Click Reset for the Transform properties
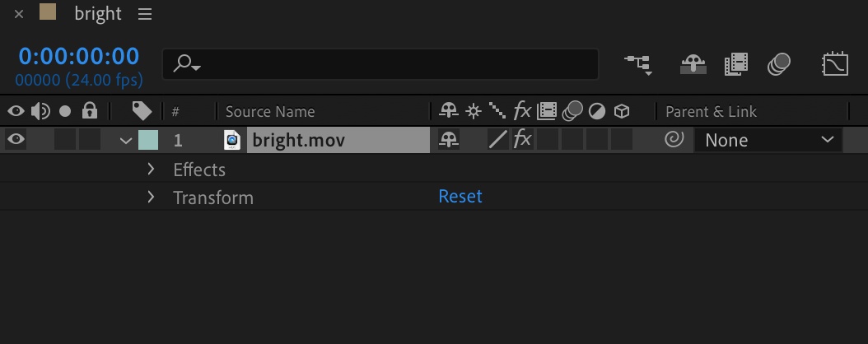868x344 pixels. point(460,197)
